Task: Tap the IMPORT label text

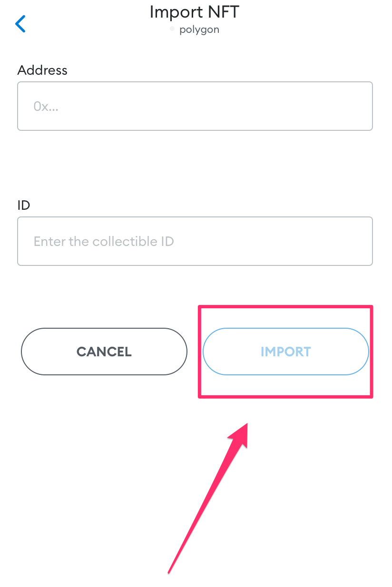Action: (286, 352)
